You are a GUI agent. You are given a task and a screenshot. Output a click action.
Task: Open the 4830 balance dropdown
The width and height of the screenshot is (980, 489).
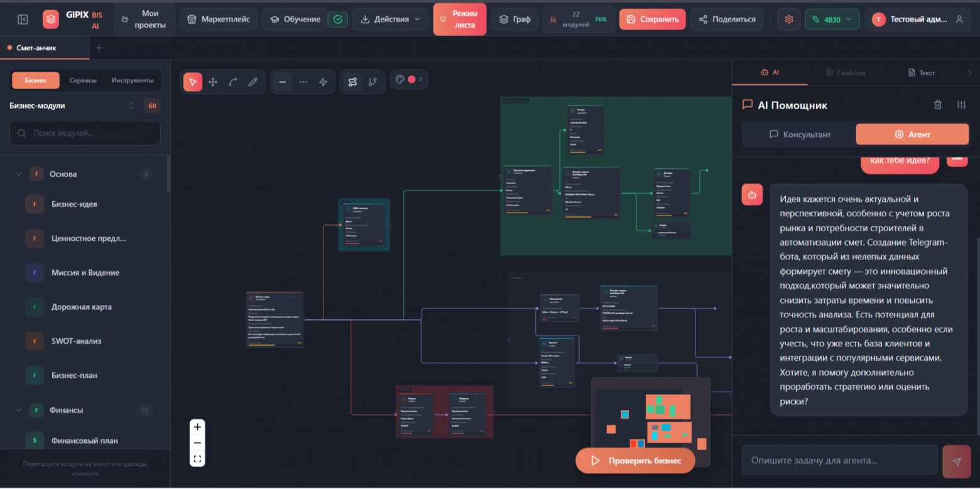pos(832,19)
